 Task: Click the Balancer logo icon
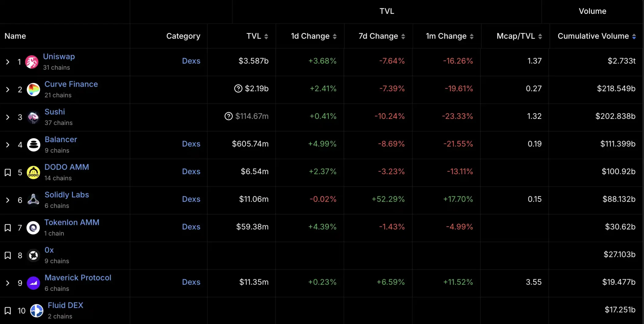point(33,145)
